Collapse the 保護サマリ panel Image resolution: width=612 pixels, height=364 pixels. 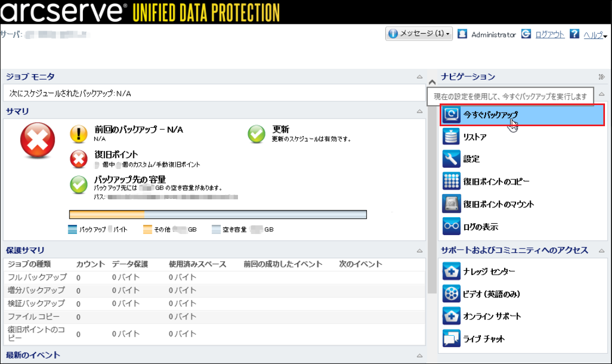[420, 250]
